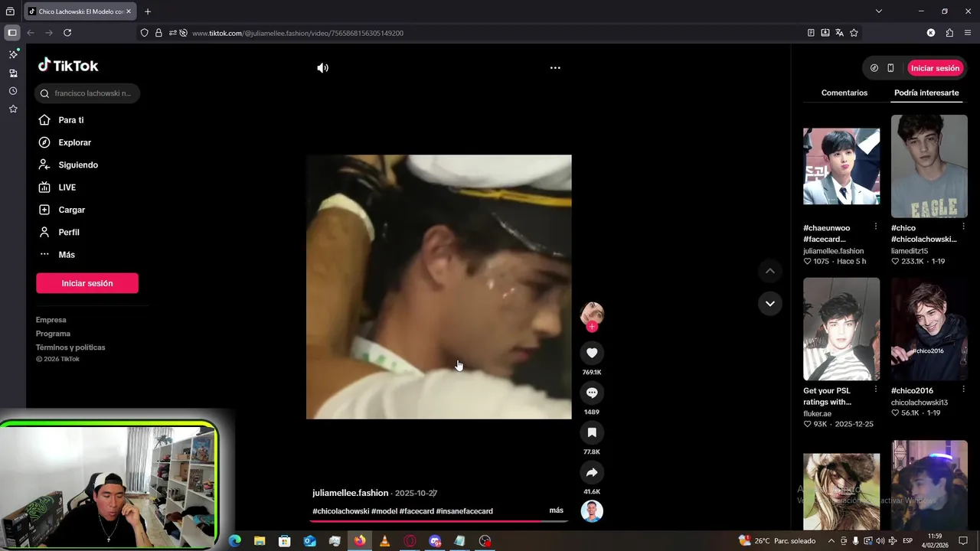Open Términos y políticas link
Image resolution: width=980 pixels, height=551 pixels.
[70, 347]
